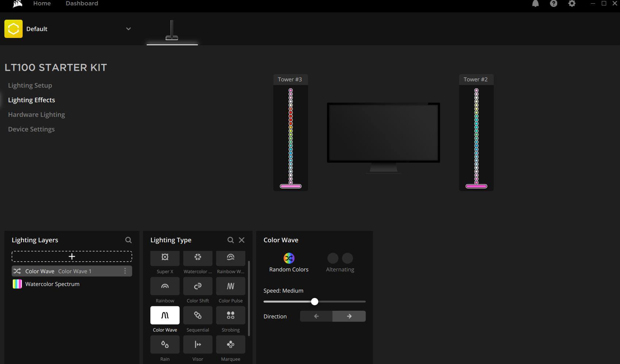The height and width of the screenshot is (364, 620).
Task: Select the Color Pulse lighting effect
Action: (231, 286)
